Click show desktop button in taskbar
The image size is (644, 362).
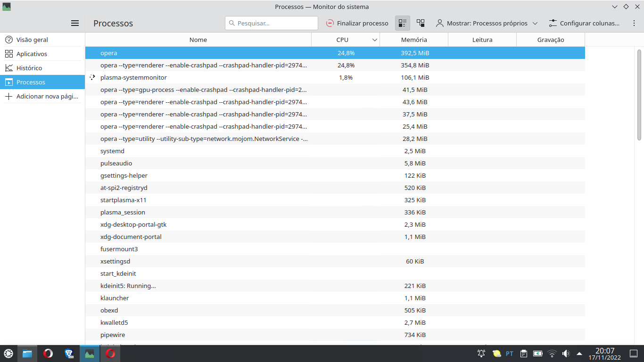pos(634,354)
